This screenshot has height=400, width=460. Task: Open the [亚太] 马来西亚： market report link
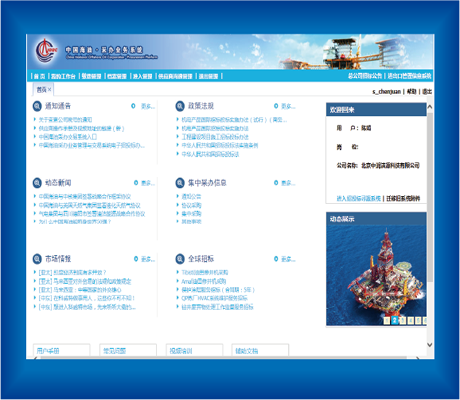pos(80,290)
